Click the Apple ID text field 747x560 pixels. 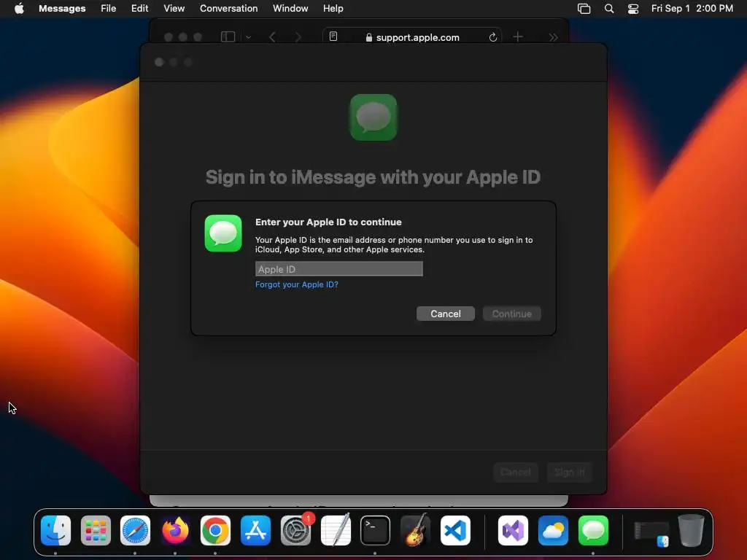coord(338,269)
